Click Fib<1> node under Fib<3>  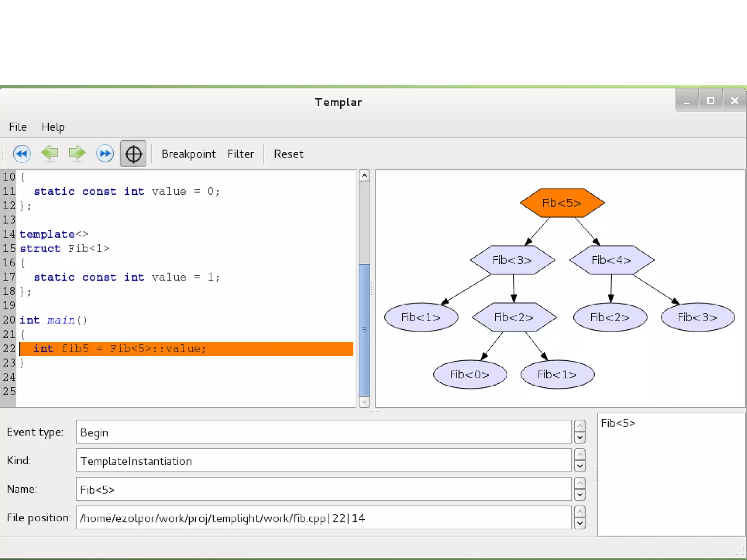tap(421, 317)
